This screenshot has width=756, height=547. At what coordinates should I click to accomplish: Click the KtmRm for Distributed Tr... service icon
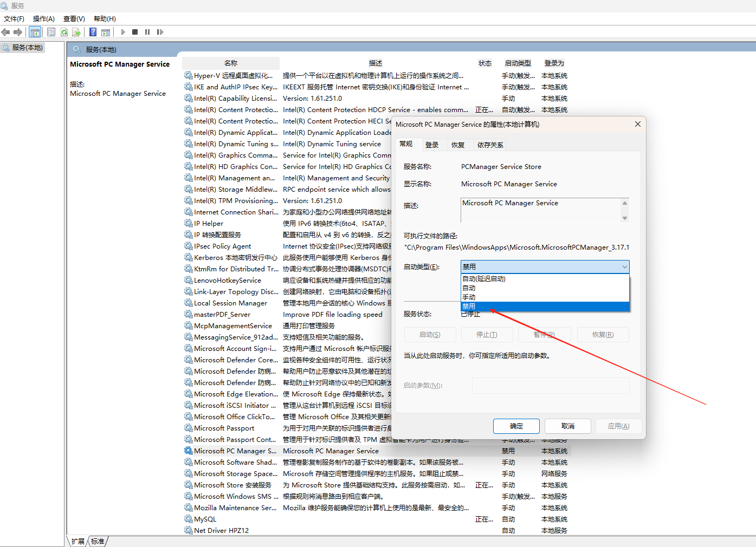click(188, 269)
